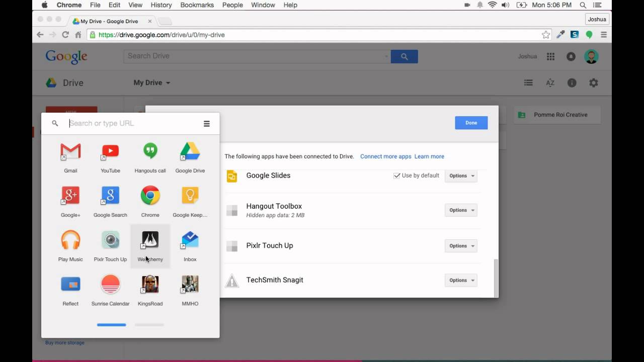Switch to second app launcher page indicator
The height and width of the screenshot is (362, 644).
coord(149,325)
